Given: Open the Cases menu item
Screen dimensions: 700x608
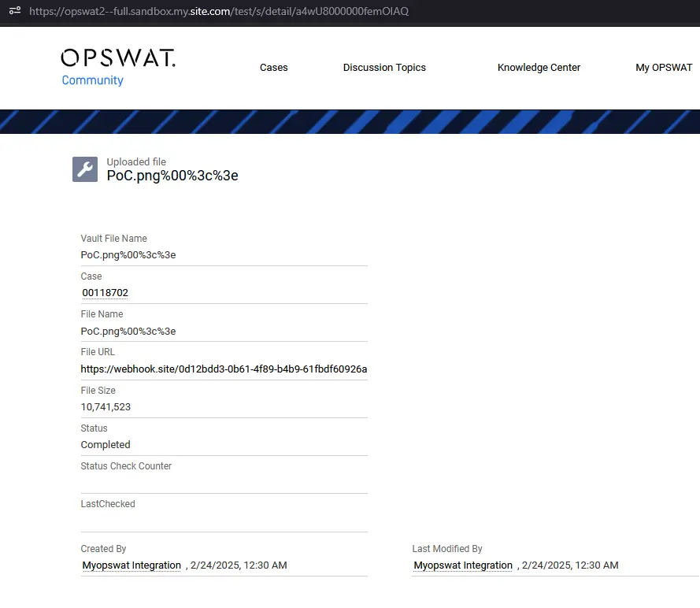Looking at the screenshot, I should (x=274, y=68).
